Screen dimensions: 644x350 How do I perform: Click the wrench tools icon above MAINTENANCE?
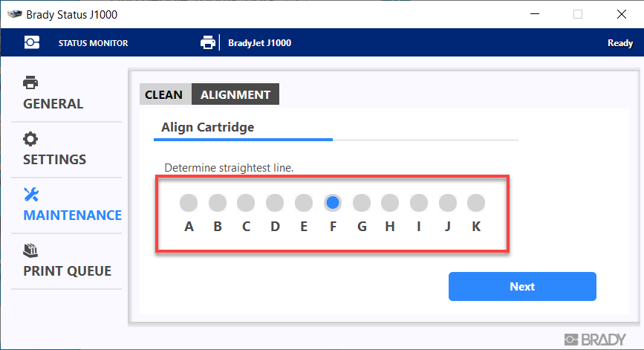pyautogui.click(x=30, y=195)
